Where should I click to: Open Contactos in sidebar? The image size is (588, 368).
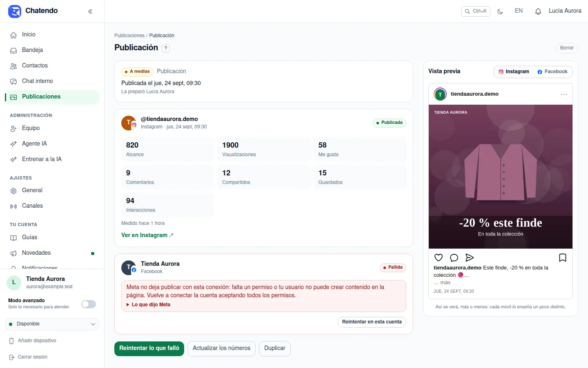pos(52,66)
